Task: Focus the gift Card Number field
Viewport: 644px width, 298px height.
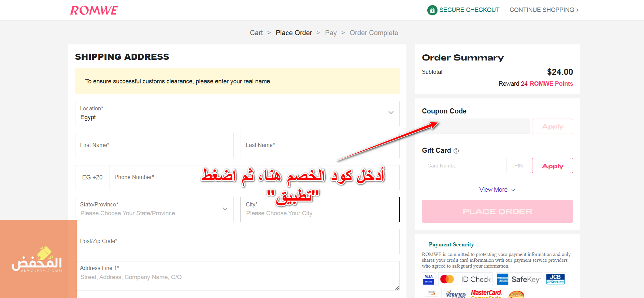Action: 464,166
